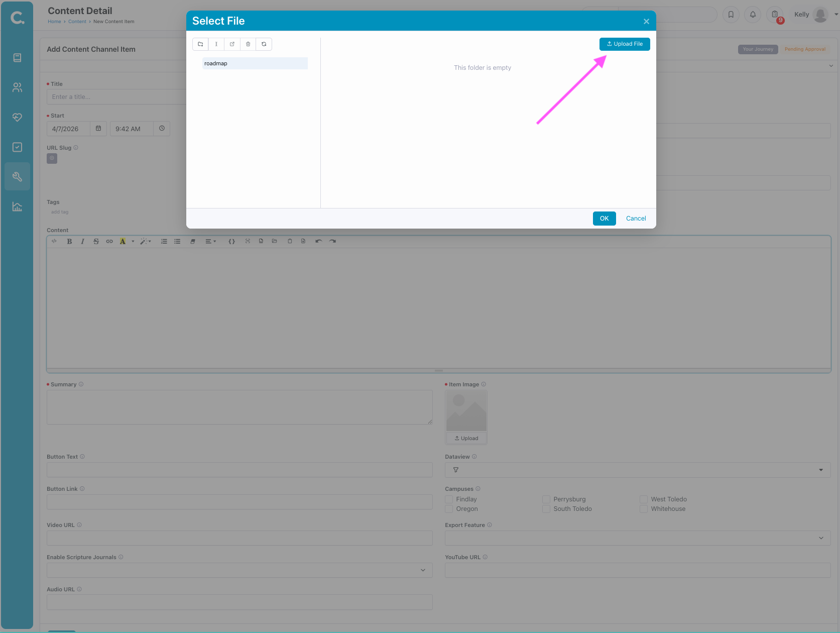Delete folder using the trash icon
The height and width of the screenshot is (633, 840).
click(248, 44)
